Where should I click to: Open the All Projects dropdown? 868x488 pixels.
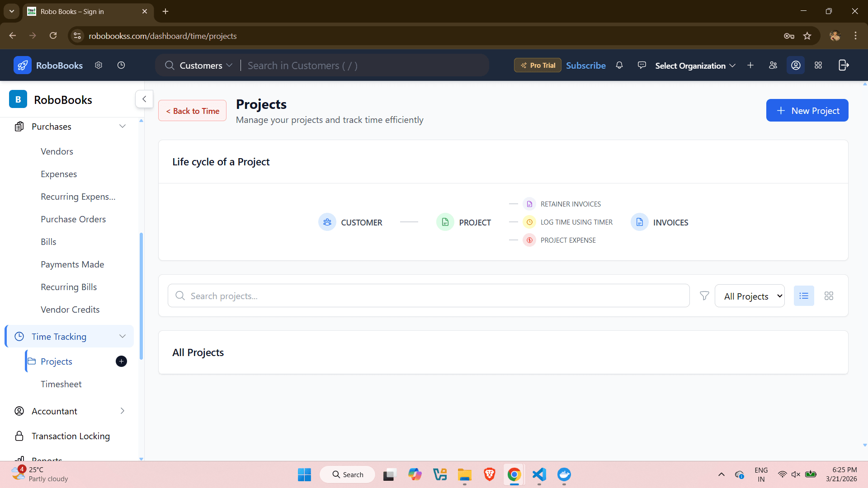pyautogui.click(x=750, y=296)
